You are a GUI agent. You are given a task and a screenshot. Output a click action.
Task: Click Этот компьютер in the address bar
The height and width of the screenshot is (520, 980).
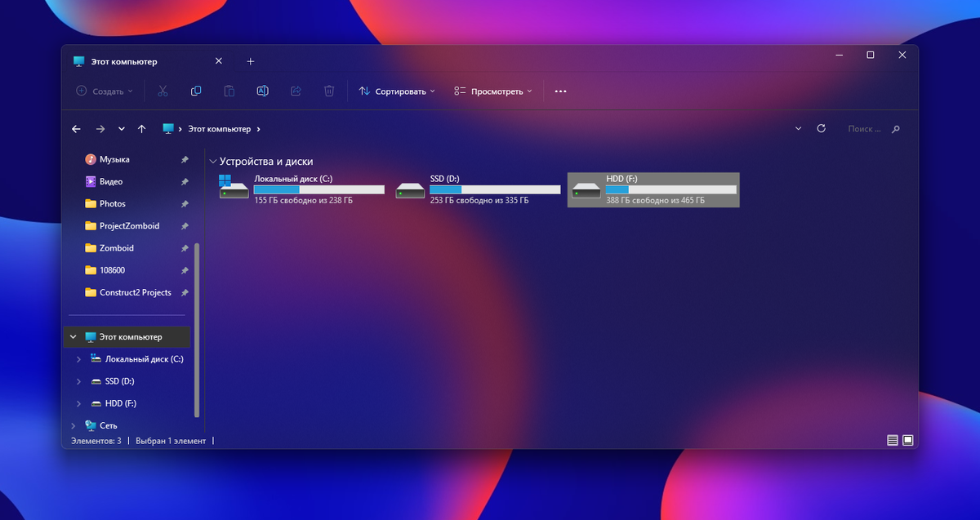[x=219, y=129]
